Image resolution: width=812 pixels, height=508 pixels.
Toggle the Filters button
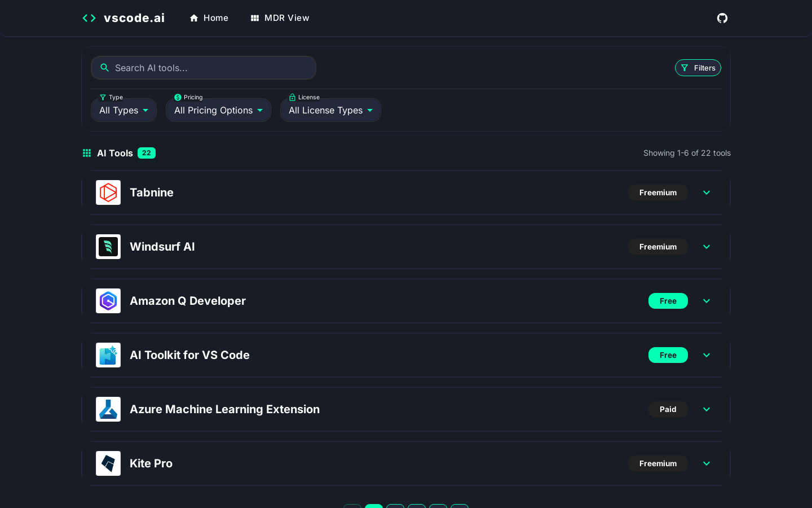click(x=698, y=68)
